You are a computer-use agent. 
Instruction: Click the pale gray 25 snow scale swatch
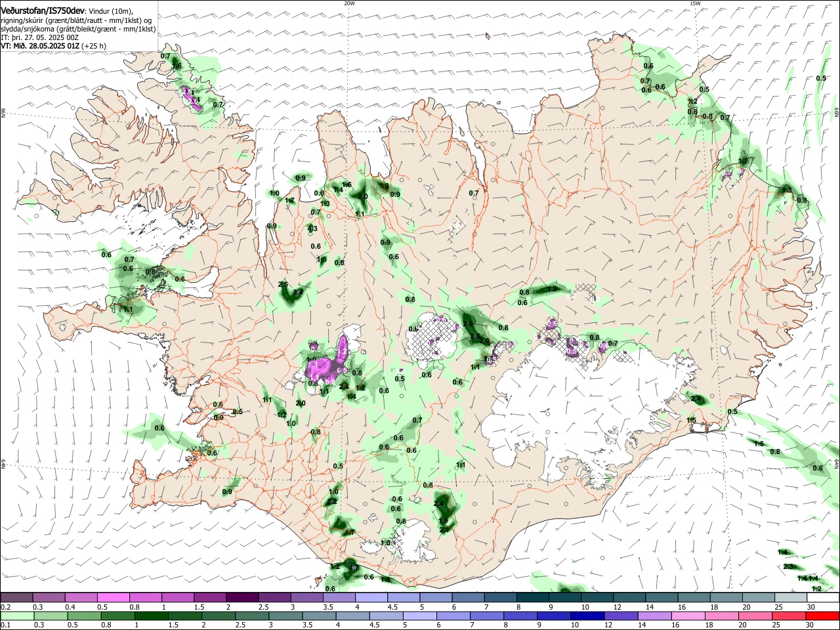tap(791, 597)
